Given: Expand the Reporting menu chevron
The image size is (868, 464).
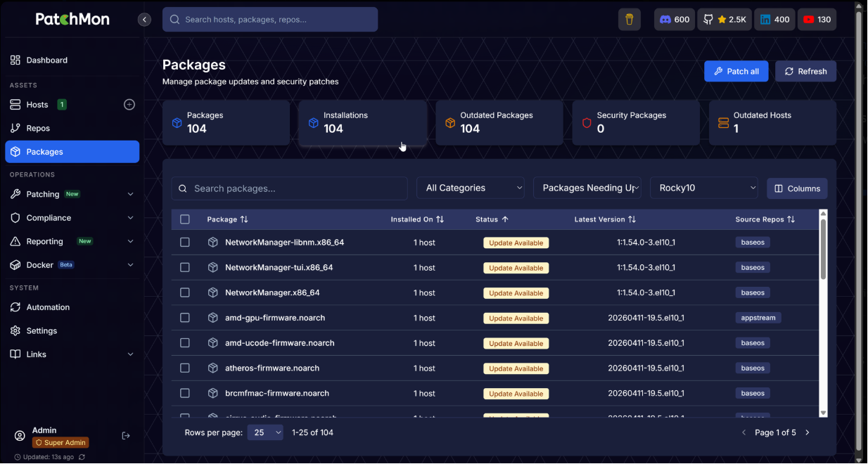Looking at the screenshot, I should [x=130, y=242].
